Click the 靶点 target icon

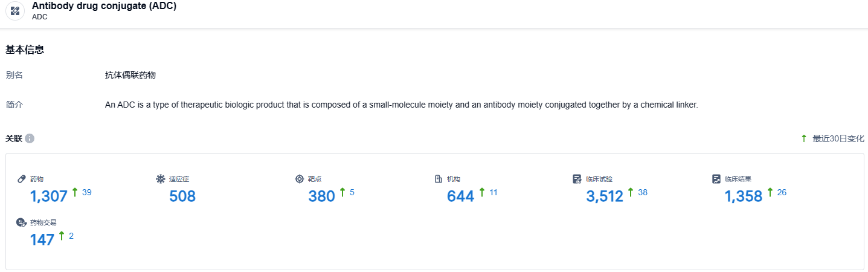[299, 179]
